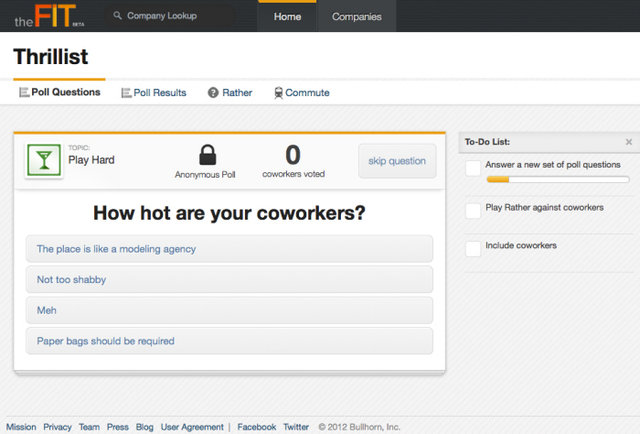Check 'Answer a new set of poll questions'

473,168
